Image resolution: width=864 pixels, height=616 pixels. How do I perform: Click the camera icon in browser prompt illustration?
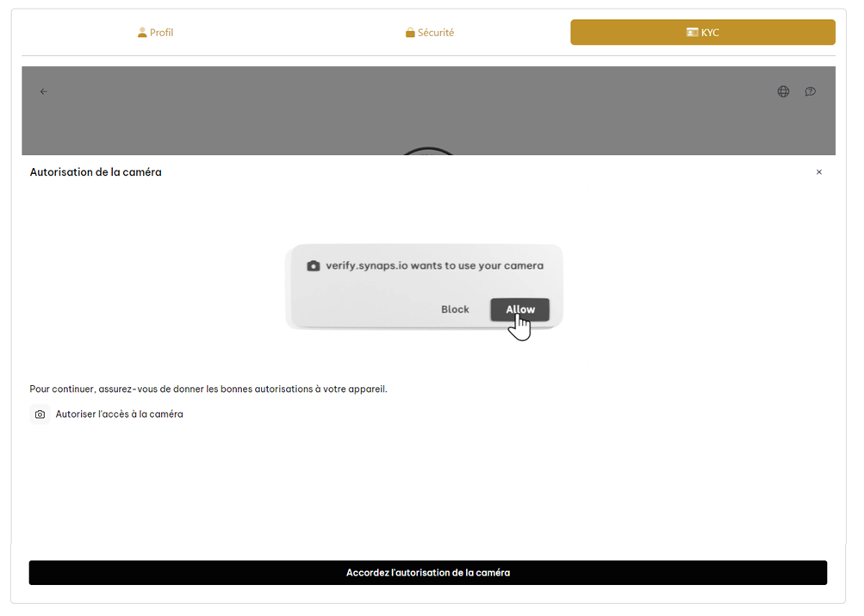coord(314,266)
